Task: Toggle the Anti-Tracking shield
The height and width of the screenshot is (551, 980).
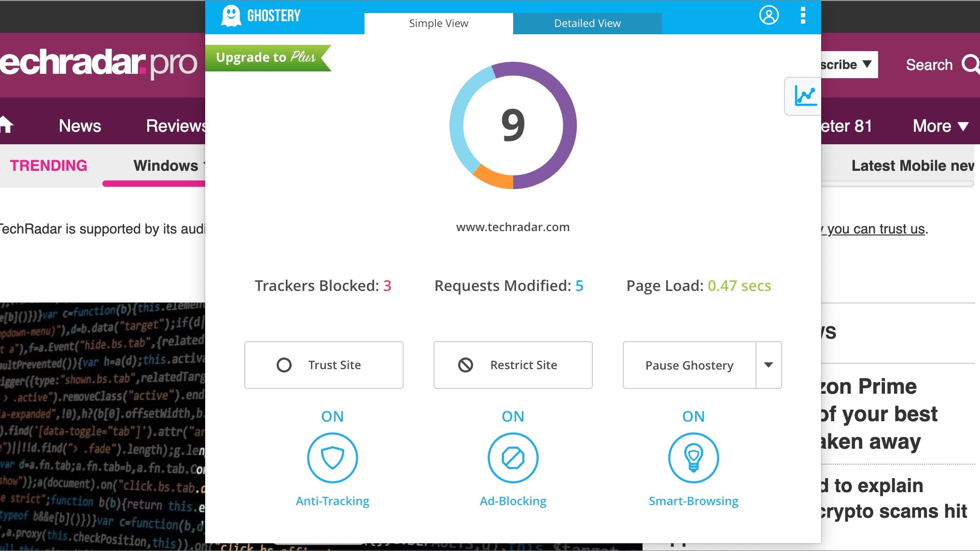Action: [x=332, y=458]
